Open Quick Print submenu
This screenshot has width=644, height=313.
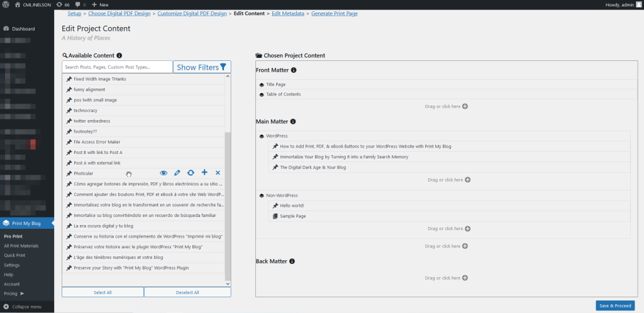[14, 255]
